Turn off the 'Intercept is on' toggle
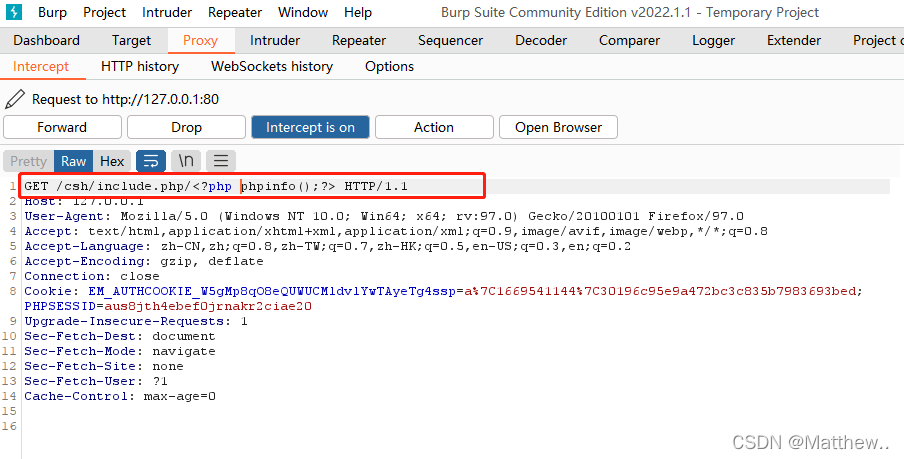Image resolution: width=904 pixels, height=459 pixels. click(310, 127)
